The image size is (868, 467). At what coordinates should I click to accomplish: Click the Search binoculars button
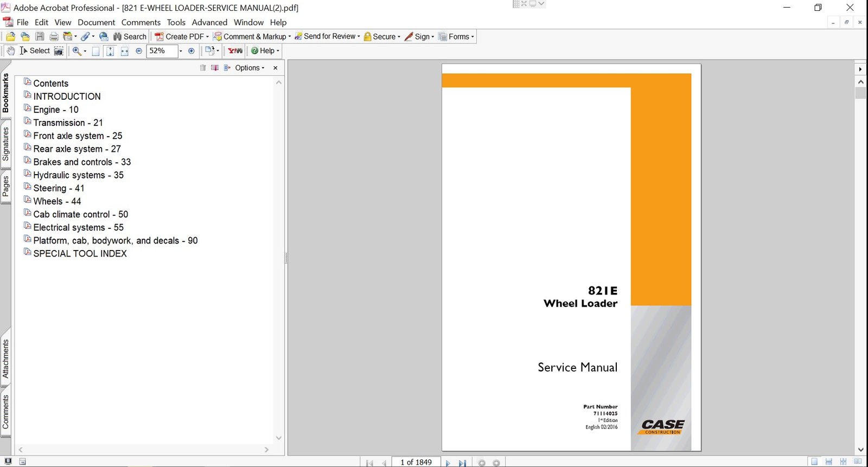(130, 37)
